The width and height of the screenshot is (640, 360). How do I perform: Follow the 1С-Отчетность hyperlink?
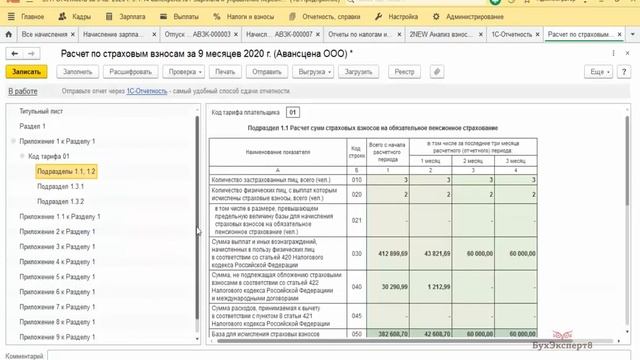147,91
